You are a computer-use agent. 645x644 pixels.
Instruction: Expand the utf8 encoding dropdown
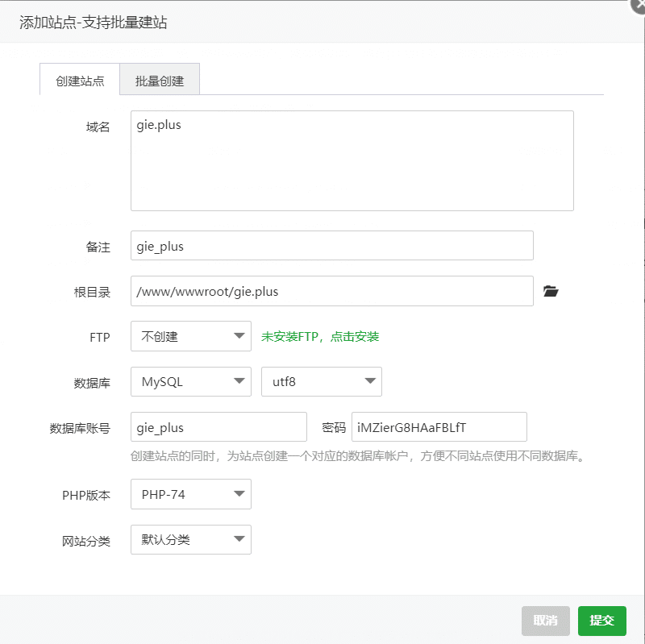point(321,381)
